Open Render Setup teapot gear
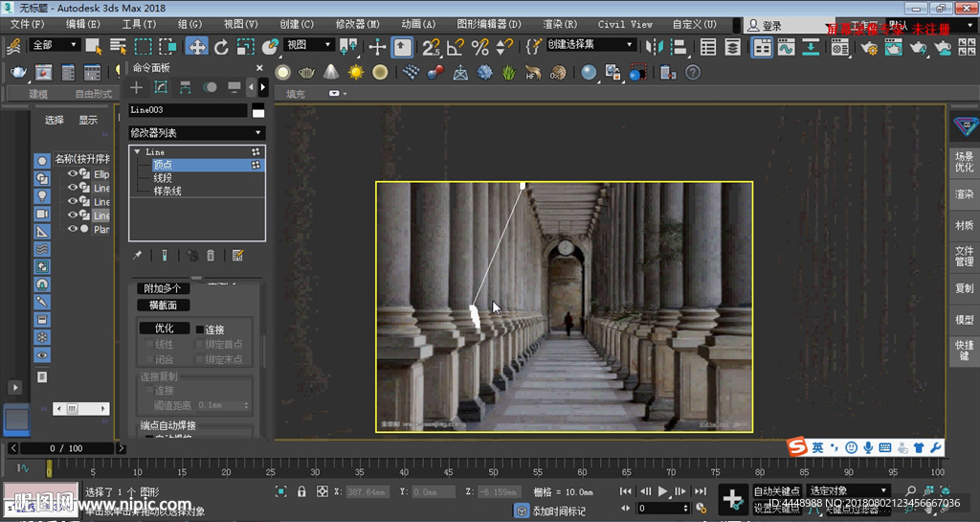The height and width of the screenshot is (522, 980). point(868,47)
